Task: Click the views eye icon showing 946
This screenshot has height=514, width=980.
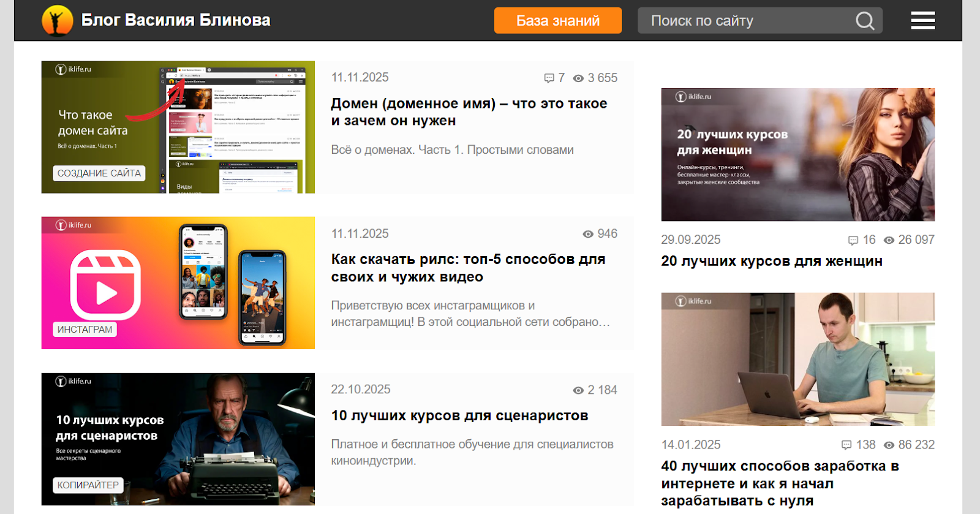Action: click(588, 234)
